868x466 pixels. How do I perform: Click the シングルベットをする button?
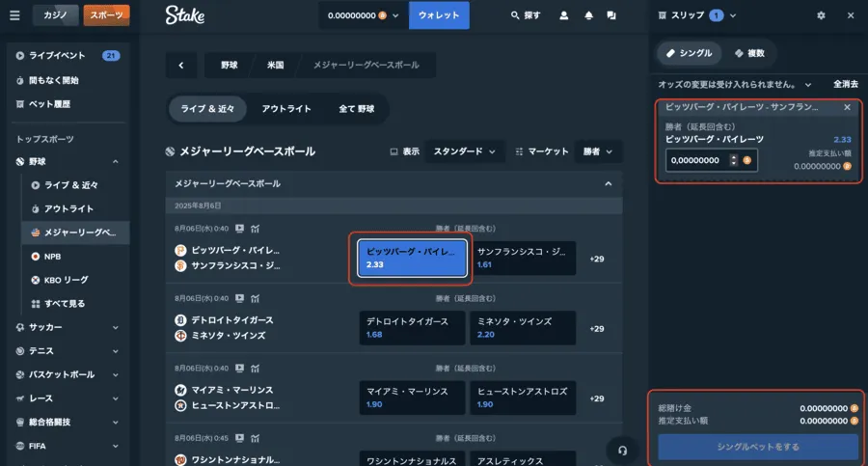tap(758, 447)
